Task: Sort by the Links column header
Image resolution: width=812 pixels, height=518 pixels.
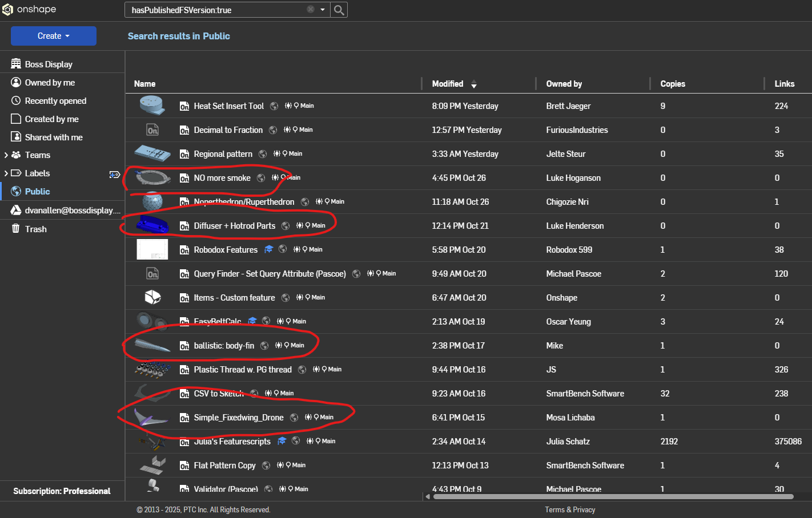Action: pyautogui.click(x=785, y=84)
